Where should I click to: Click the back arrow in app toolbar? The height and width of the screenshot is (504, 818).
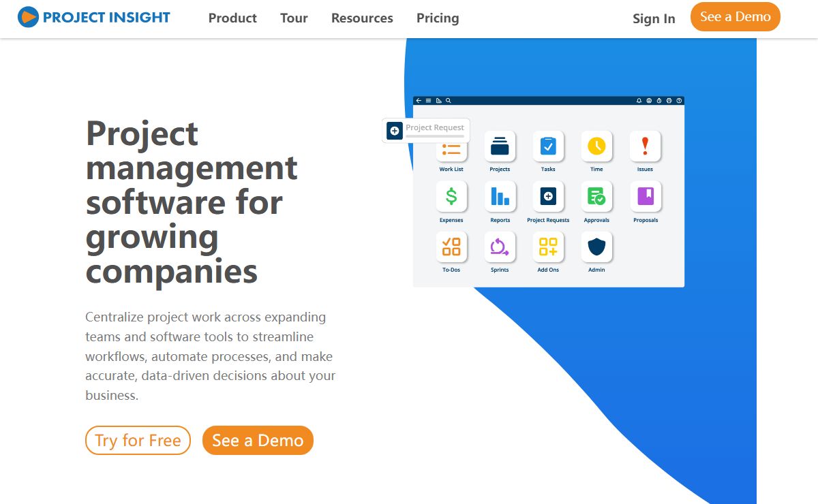click(x=419, y=101)
